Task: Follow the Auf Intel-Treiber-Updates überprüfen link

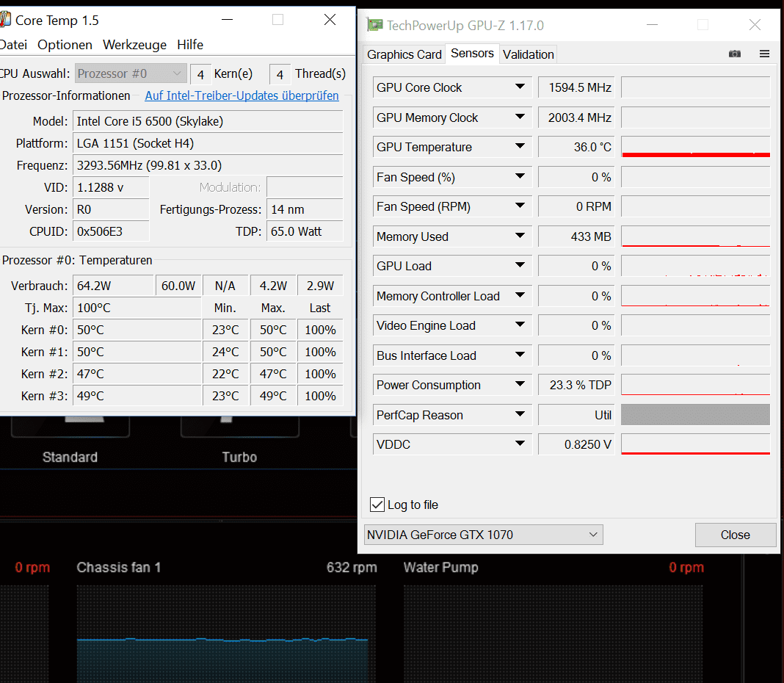Action: click(x=242, y=95)
